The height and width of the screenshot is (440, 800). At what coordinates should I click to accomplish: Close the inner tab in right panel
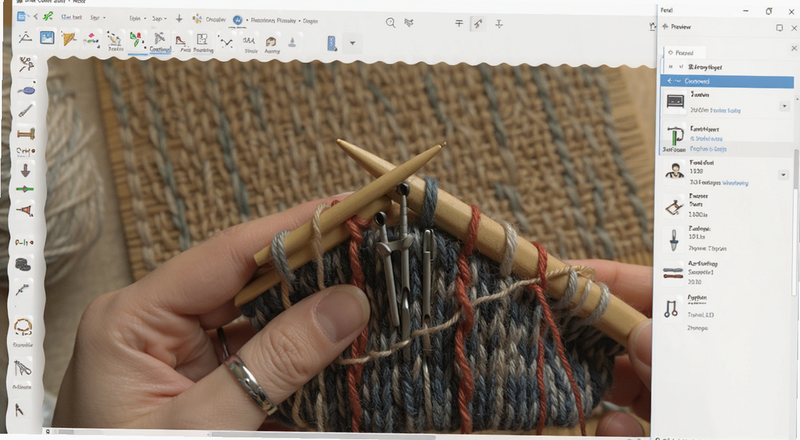click(794, 48)
